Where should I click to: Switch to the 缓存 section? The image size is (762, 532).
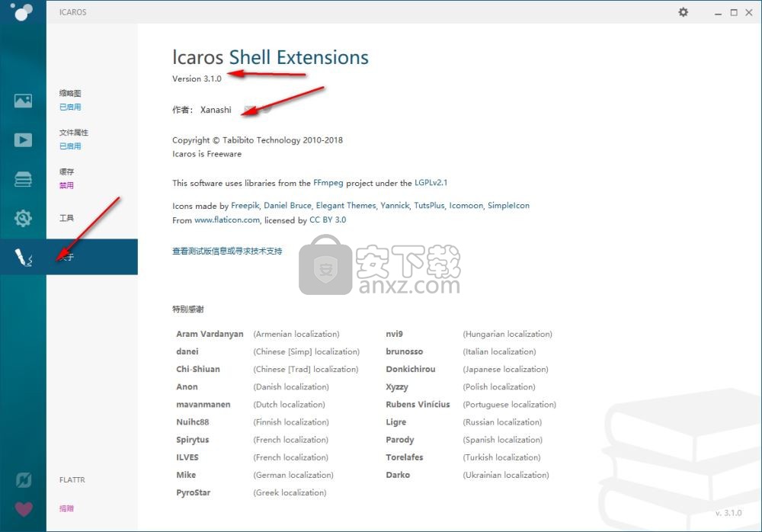tap(66, 171)
